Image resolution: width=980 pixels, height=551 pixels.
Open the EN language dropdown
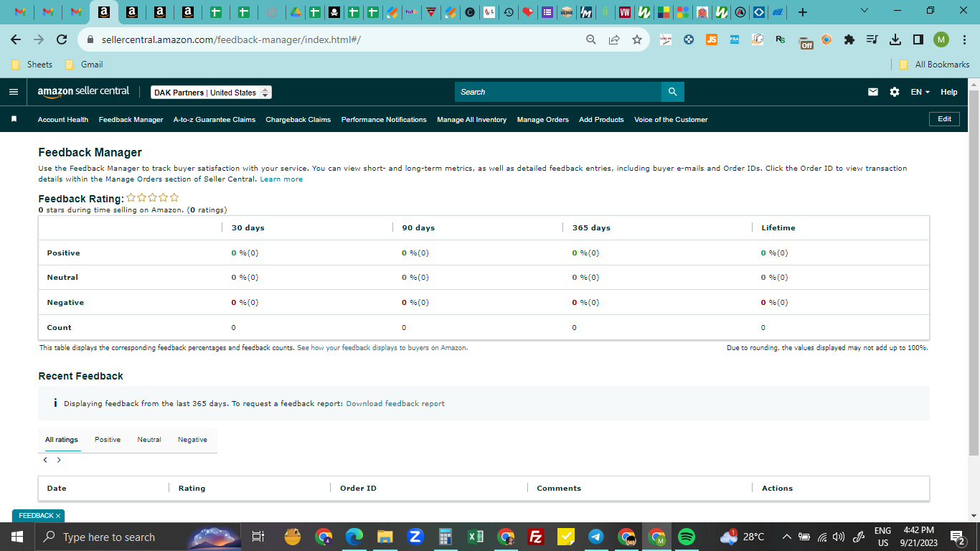[920, 92]
